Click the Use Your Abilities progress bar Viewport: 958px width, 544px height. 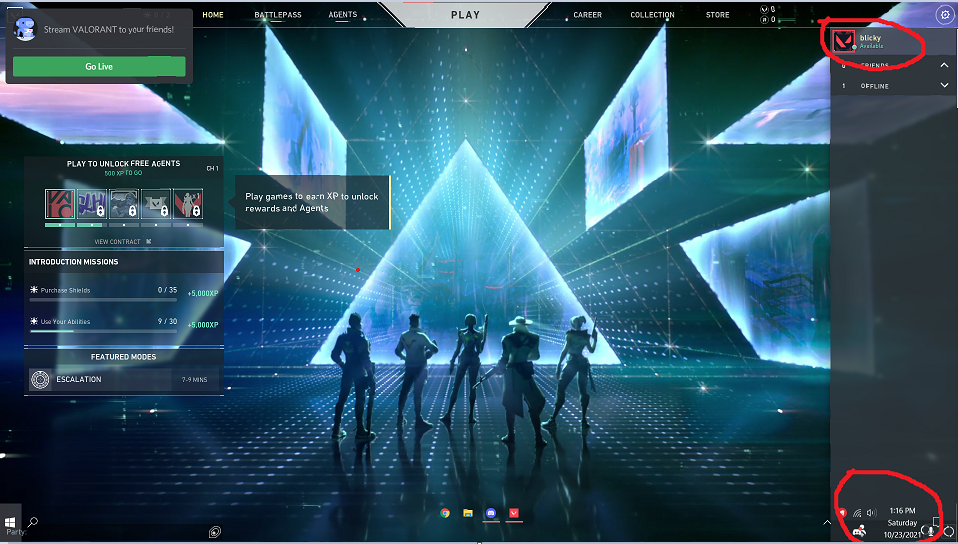(103, 331)
